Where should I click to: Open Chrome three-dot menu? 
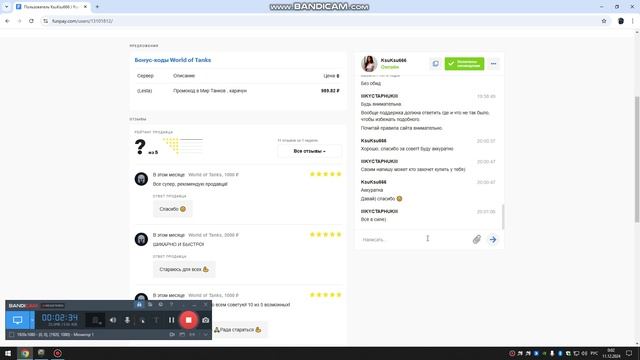click(633, 21)
